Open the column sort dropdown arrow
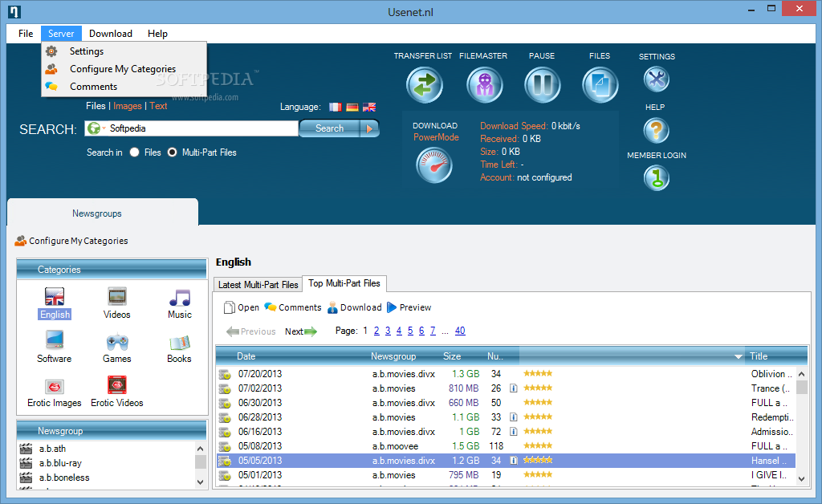The height and width of the screenshot is (504, 822). (x=739, y=357)
